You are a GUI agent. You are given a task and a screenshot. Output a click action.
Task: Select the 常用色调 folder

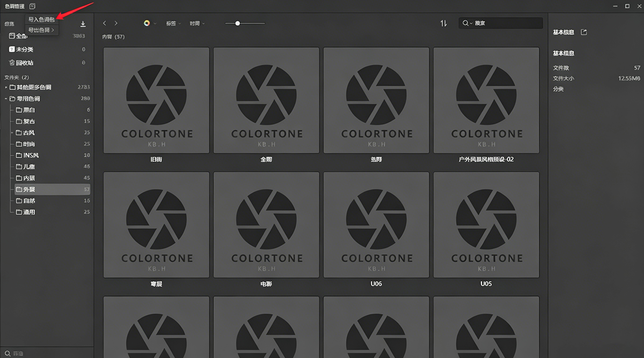[47, 99]
